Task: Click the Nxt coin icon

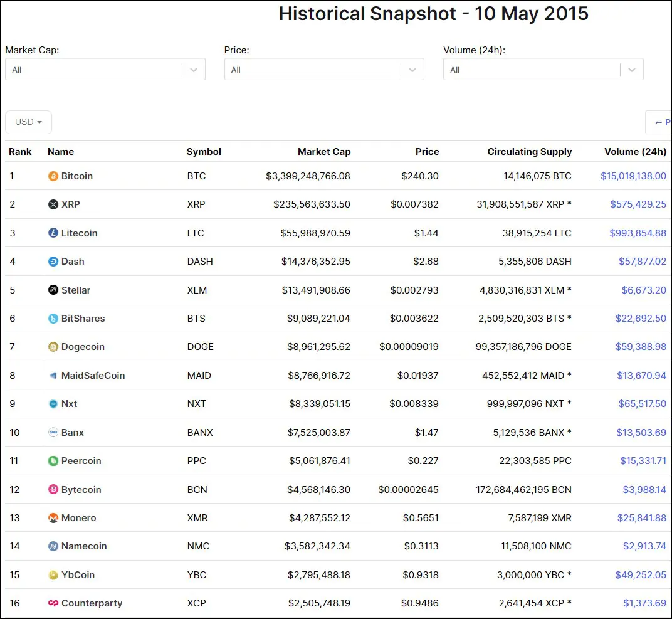Action: pos(53,404)
